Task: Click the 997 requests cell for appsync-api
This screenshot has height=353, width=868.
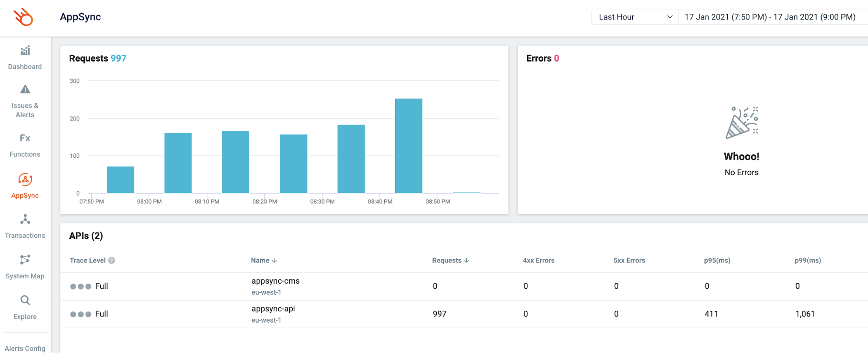Action: pos(439,314)
